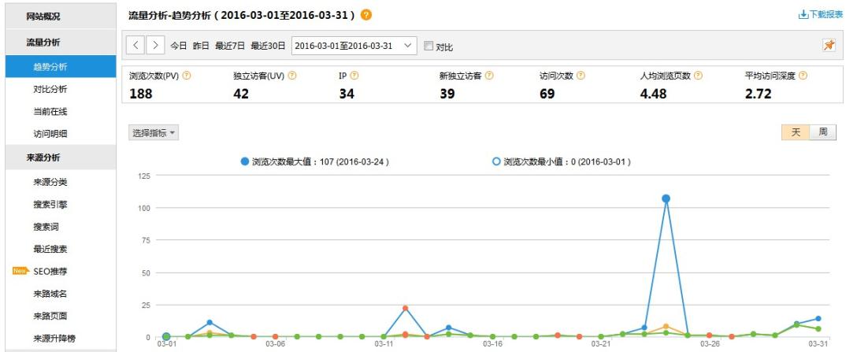This screenshot has width=868, height=352.
Task: Click help icon beside 浏览次数(PV)
Action: (187, 76)
